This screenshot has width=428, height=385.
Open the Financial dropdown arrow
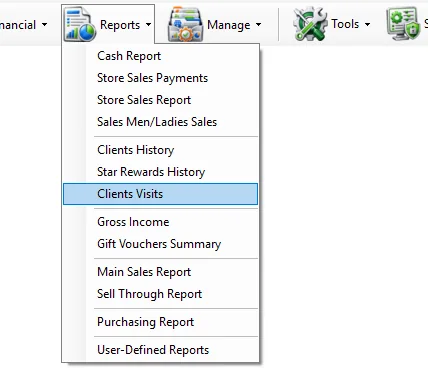[x=44, y=24]
